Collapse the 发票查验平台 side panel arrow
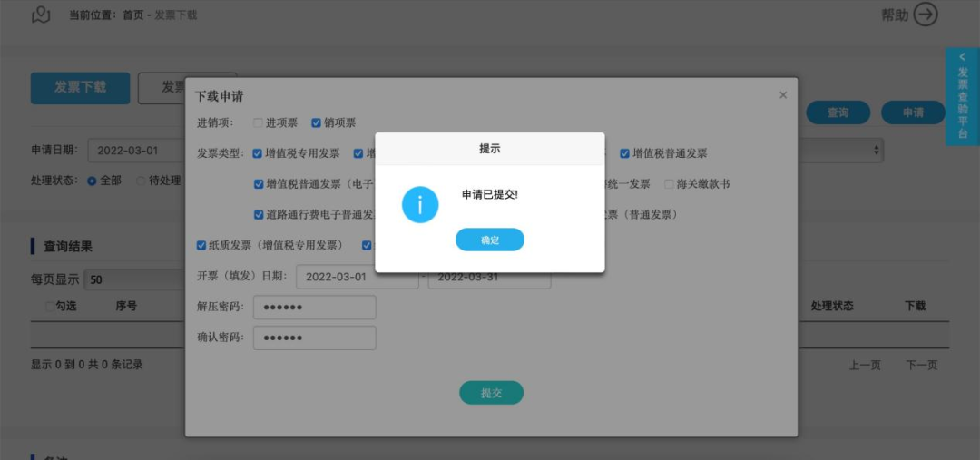Image resolution: width=980 pixels, height=460 pixels. (x=963, y=57)
